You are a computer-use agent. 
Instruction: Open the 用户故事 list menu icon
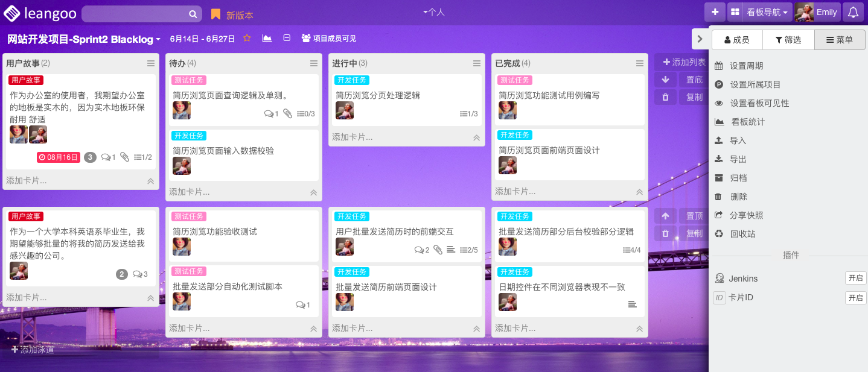151,63
